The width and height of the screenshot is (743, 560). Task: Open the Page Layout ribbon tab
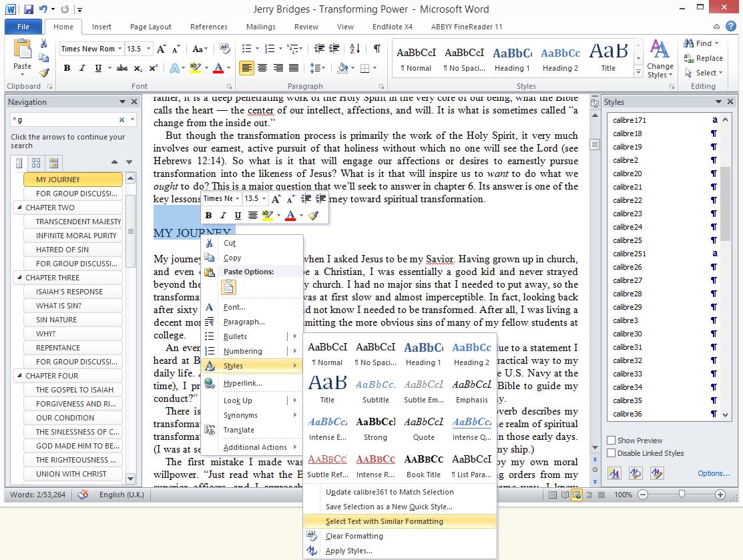pos(151,27)
